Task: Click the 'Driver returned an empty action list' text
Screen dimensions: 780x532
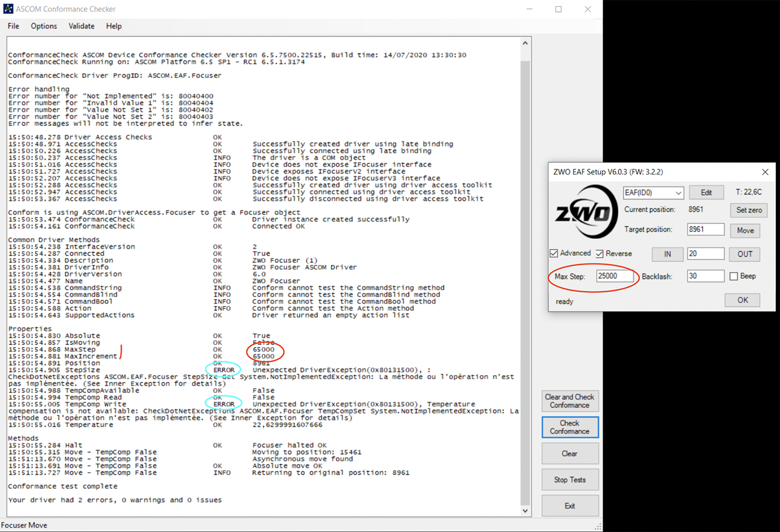Action: click(x=331, y=315)
